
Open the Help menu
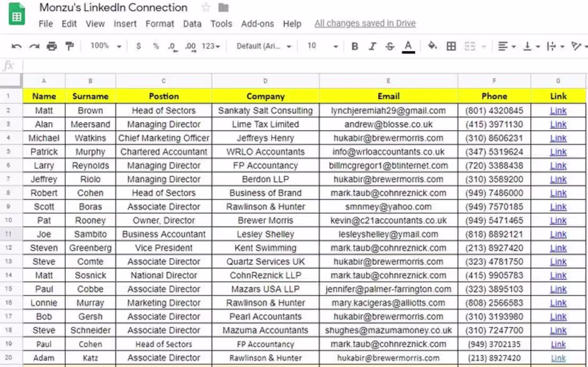coord(292,24)
